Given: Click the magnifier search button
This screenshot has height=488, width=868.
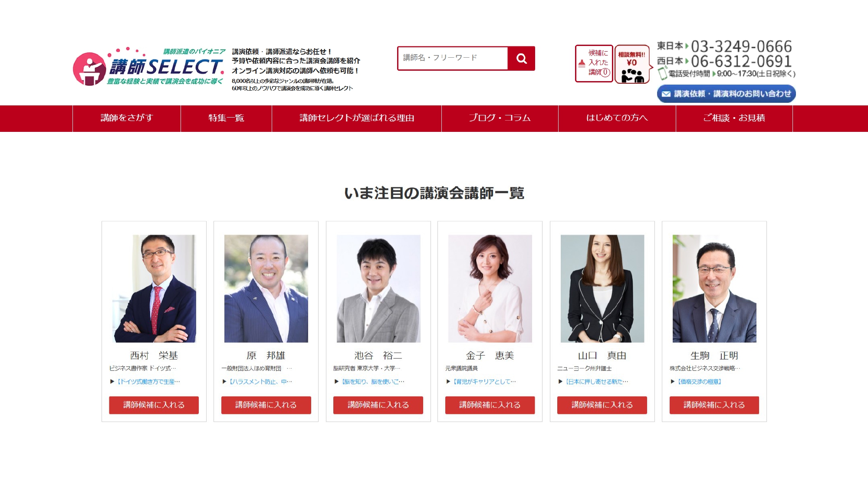Looking at the screenshot, I should [x=521, y=59].
